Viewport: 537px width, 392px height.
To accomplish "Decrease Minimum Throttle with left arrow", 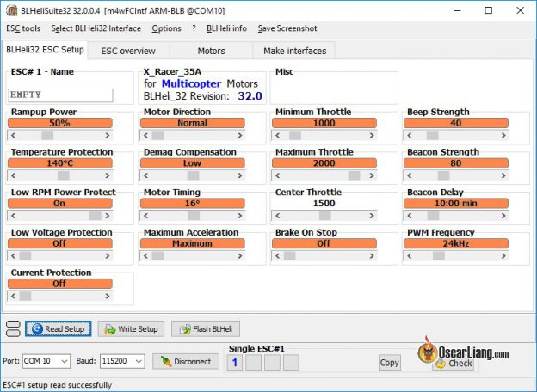I will 277,136.
